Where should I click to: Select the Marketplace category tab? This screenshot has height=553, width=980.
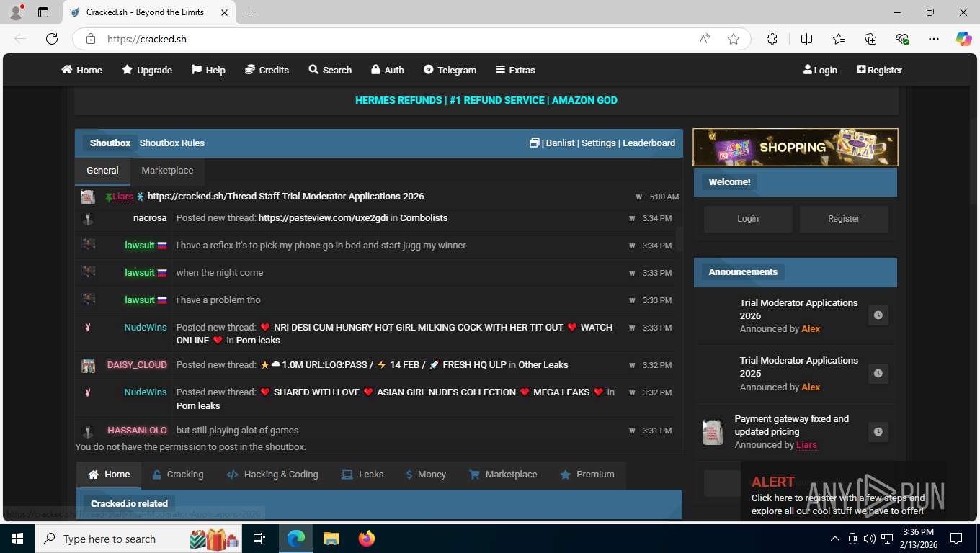503,475
